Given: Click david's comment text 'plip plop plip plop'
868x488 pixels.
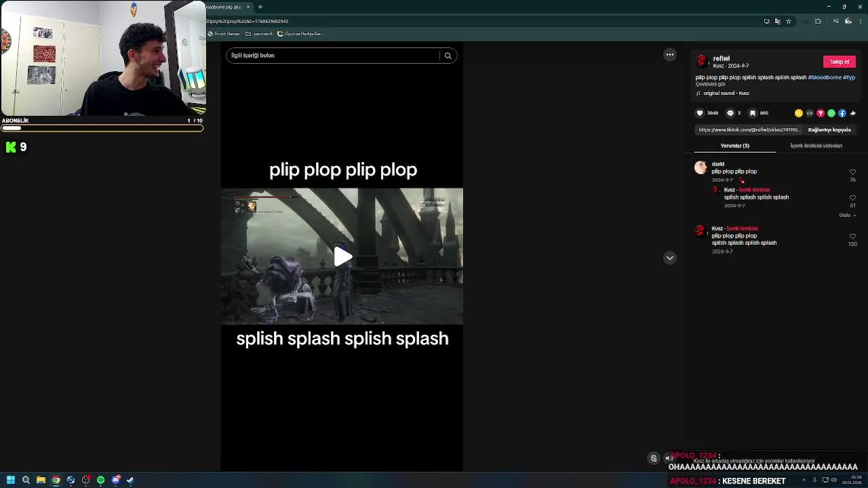Looking at the screenshot, I should (x=734, y=171).
